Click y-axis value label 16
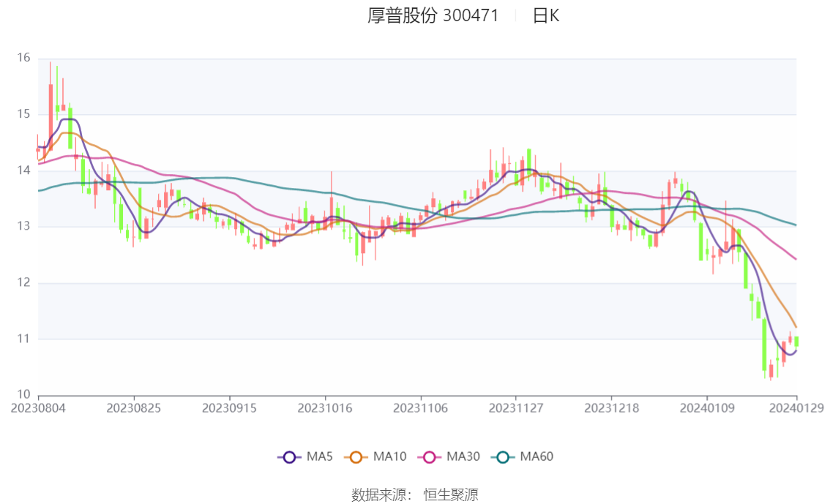 23,58
